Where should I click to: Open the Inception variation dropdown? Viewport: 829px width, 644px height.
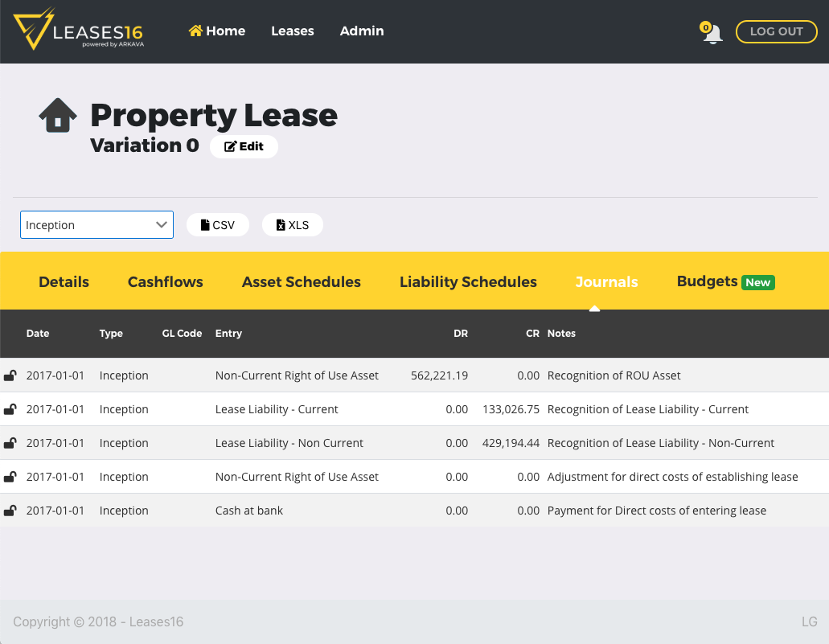[96, 224]
